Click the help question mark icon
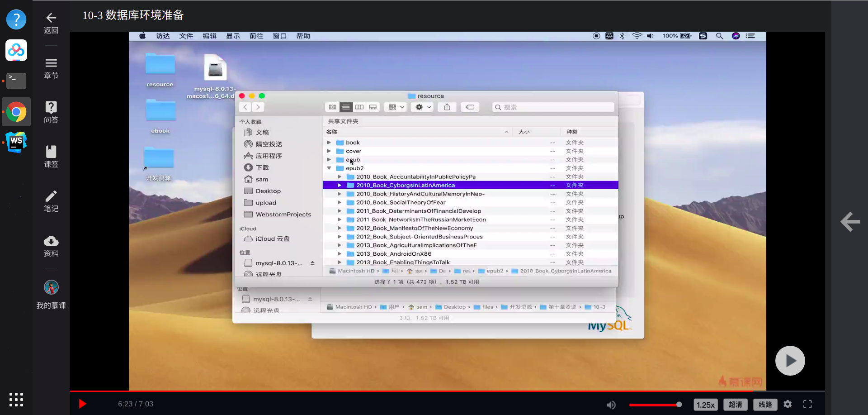Viewport: 868px width, 415px height. (x=16, y=19)
